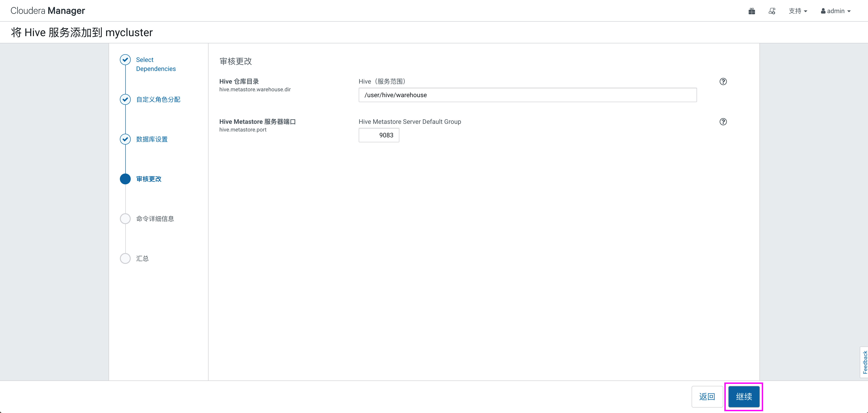Click the Metastore port 9083 field
The width and height of the screenshot is (868, 413).
[x=379, y=135]
